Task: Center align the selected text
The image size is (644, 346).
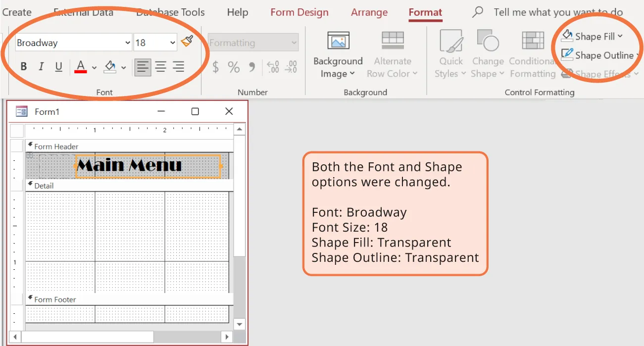Action: pos(160,66)
